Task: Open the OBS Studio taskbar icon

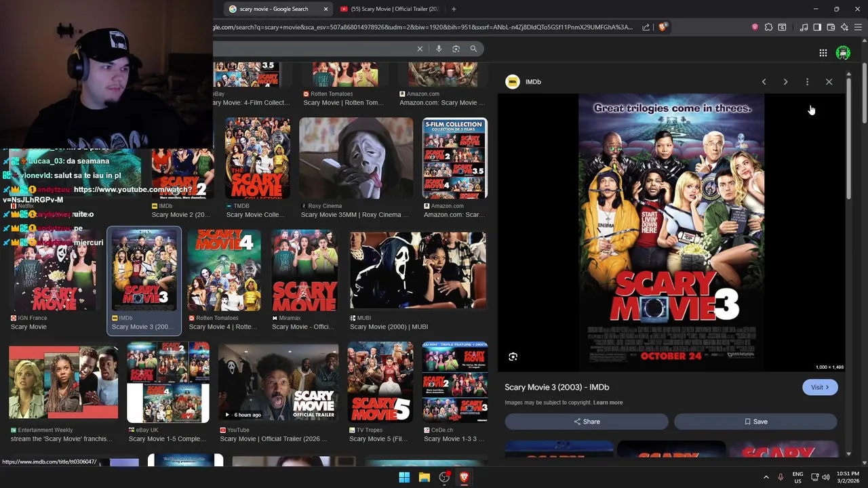Action: pos(444,477)
